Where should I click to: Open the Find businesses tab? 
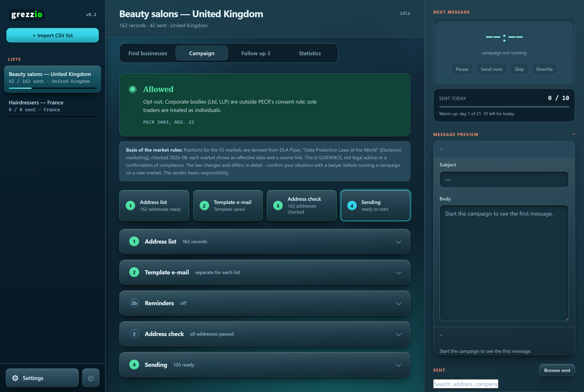pos(148,53)
